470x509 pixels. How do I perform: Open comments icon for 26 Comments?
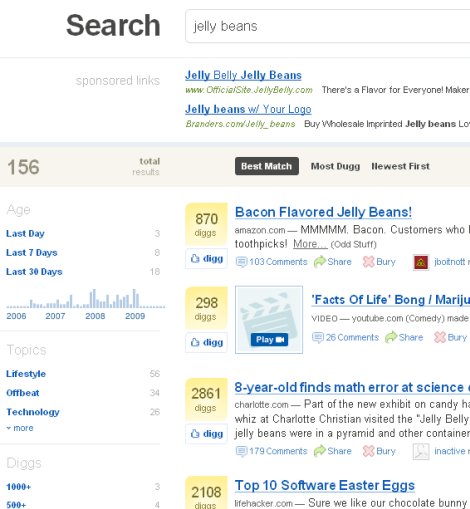[318, 338]
